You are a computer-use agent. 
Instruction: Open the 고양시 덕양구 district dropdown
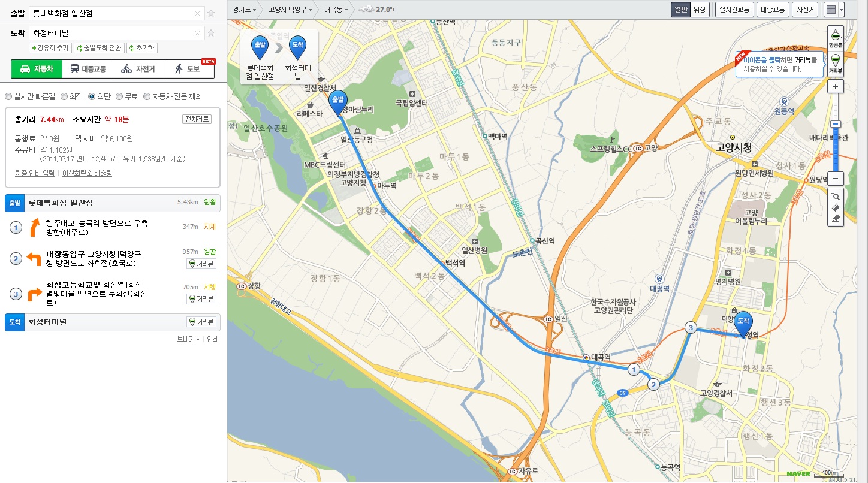290,10
